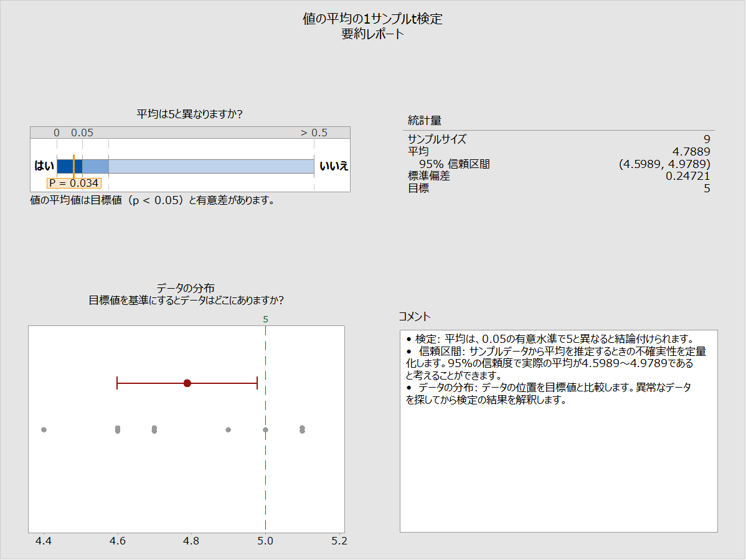Screen dimensions: 746x560
Task: Click the orange p-value marker on the bar
Action: pyautogui.click(x=73, y=166)
